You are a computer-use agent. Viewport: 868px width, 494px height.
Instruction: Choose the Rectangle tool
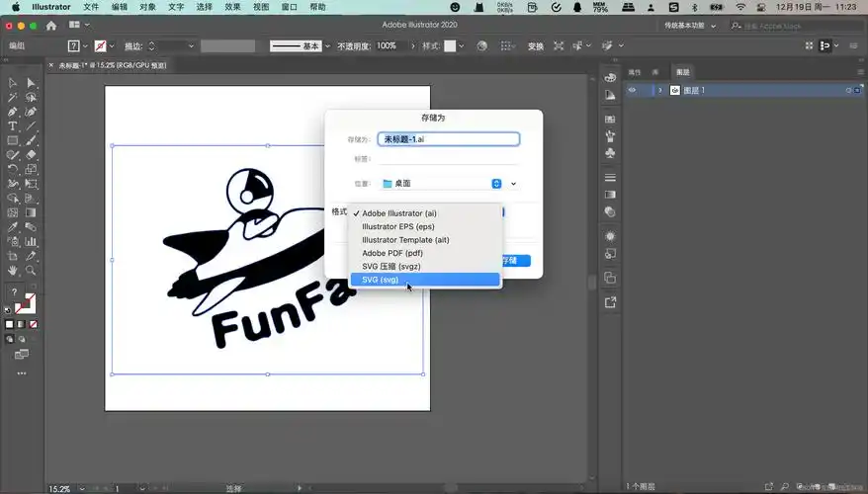pos(13,141)
